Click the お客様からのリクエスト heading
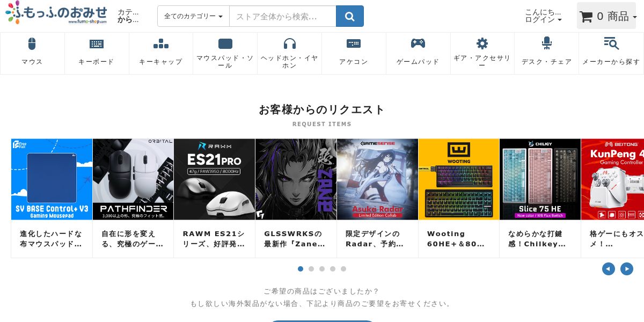Screen dimensions: 644x322 [322, 109]
